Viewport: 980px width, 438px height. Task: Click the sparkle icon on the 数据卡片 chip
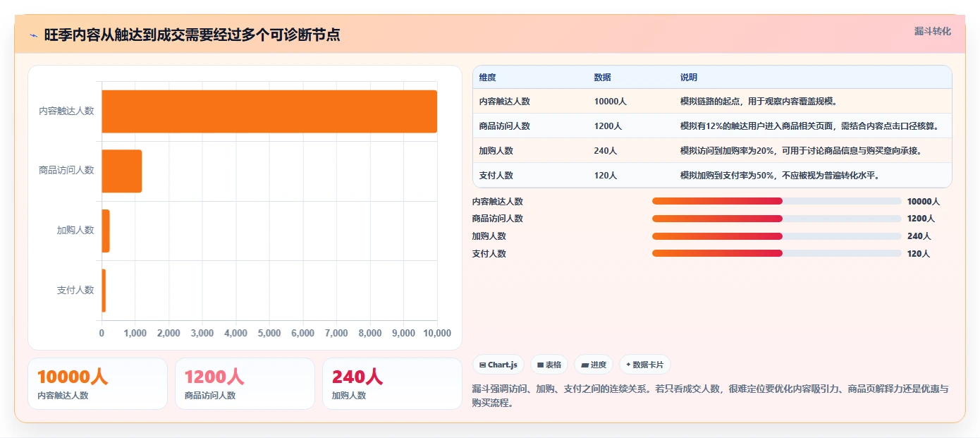click(628, 365)
